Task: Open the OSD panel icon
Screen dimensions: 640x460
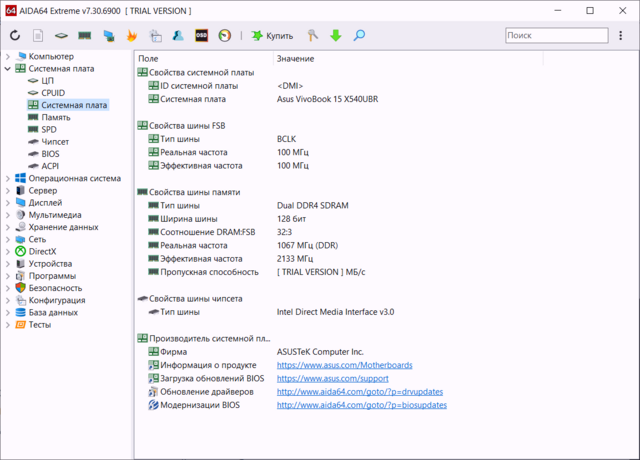Action: [202, 35]
